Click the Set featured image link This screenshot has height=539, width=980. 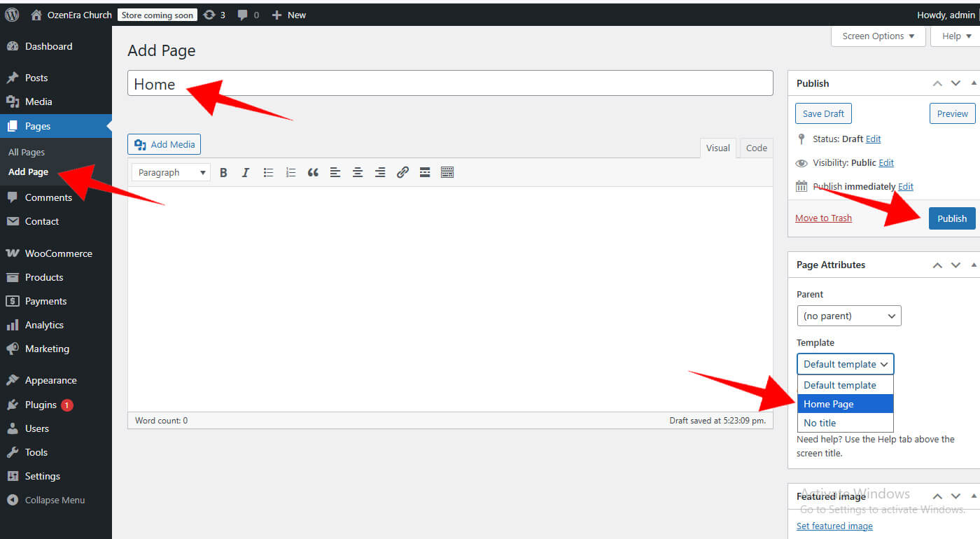tap(834, 526)
